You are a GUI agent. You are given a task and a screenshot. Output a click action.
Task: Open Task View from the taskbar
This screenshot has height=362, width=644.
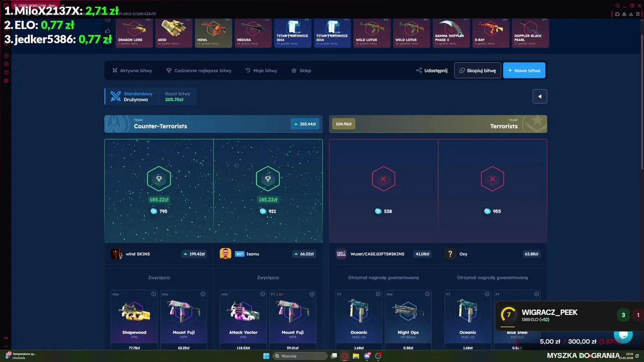334,356
